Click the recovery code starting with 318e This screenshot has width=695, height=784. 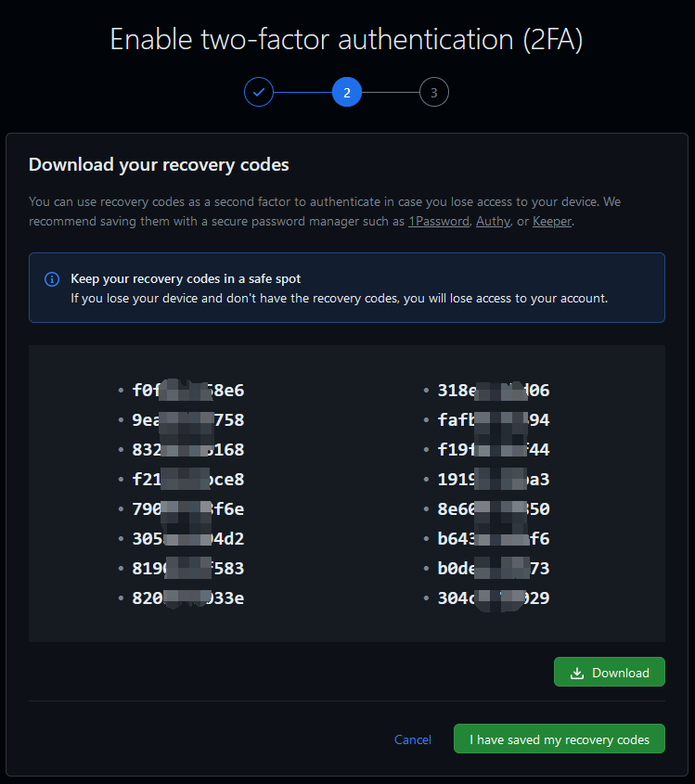pyautogui.click(x=494, y=391)
